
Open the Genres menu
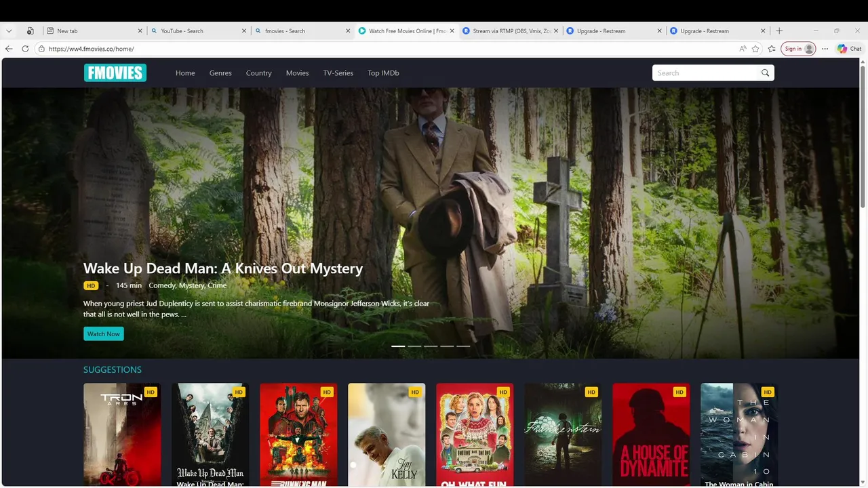220,73
